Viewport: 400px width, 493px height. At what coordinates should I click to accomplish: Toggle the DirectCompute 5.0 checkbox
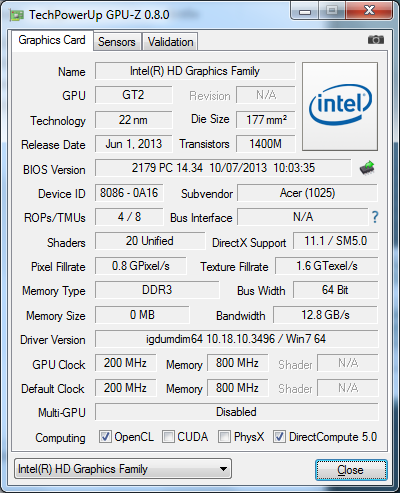point(279,436)
